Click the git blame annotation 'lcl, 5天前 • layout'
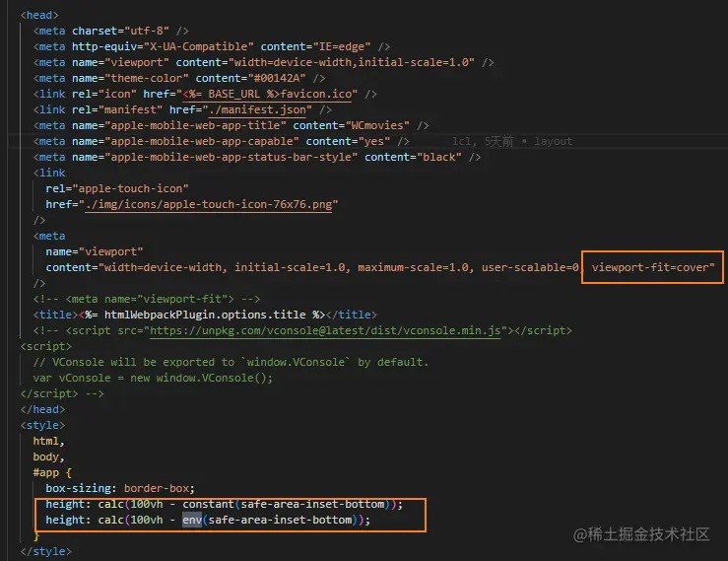728x561 pixels. tap(512, 141)
